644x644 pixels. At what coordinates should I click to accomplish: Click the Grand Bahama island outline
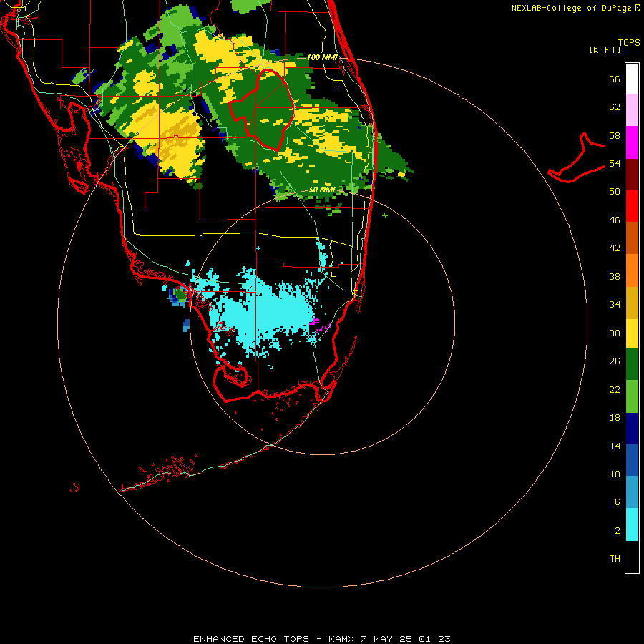[577, 157]
